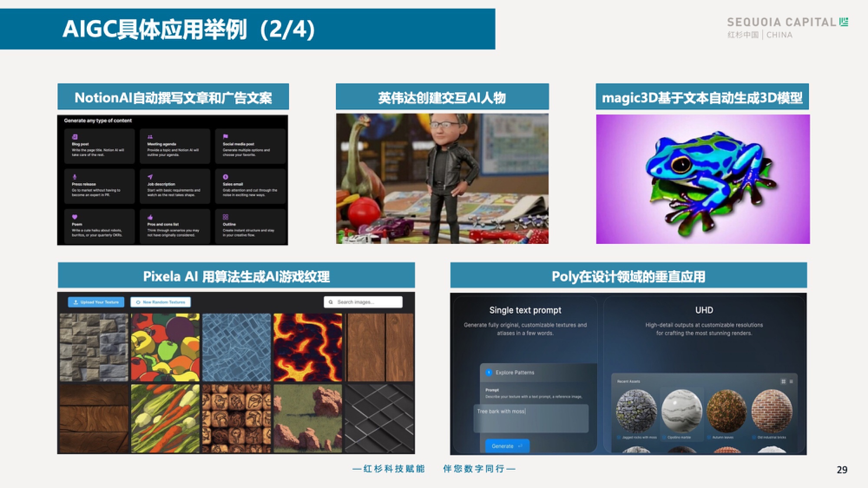Select the red brick sphere asset
Viewport: 868px width, 488px height.
(x=772, y=410)
